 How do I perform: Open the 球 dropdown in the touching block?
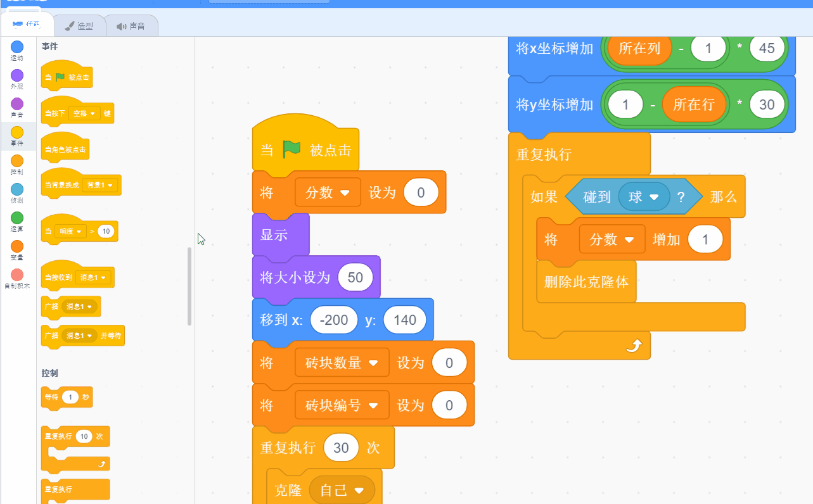click(x=644, y=196)
